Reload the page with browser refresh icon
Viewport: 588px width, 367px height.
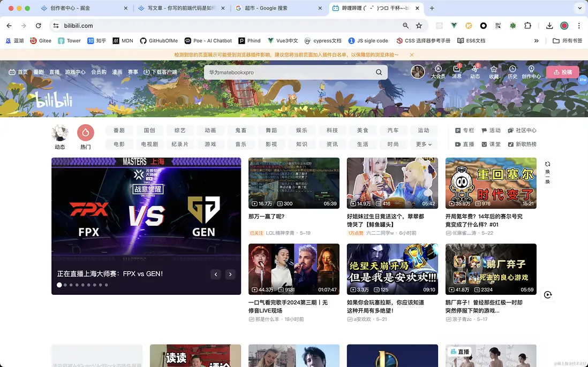click(38, 26)
